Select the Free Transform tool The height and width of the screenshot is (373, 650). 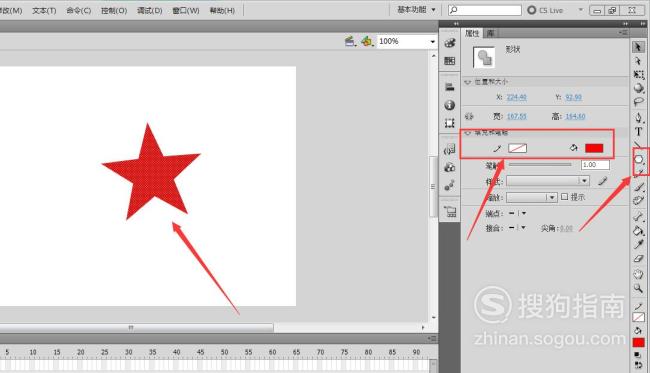(x=638, y=75)
